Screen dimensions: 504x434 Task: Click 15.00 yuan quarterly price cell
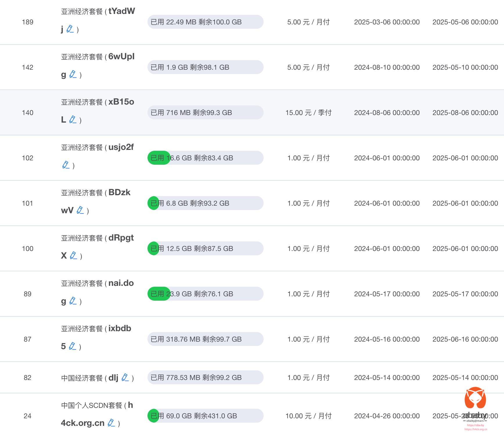[x=308, y=113]
